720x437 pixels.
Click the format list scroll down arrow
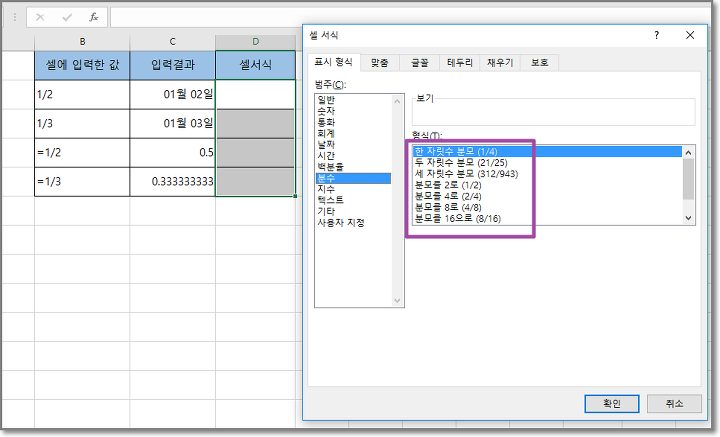tap(688, 218)
